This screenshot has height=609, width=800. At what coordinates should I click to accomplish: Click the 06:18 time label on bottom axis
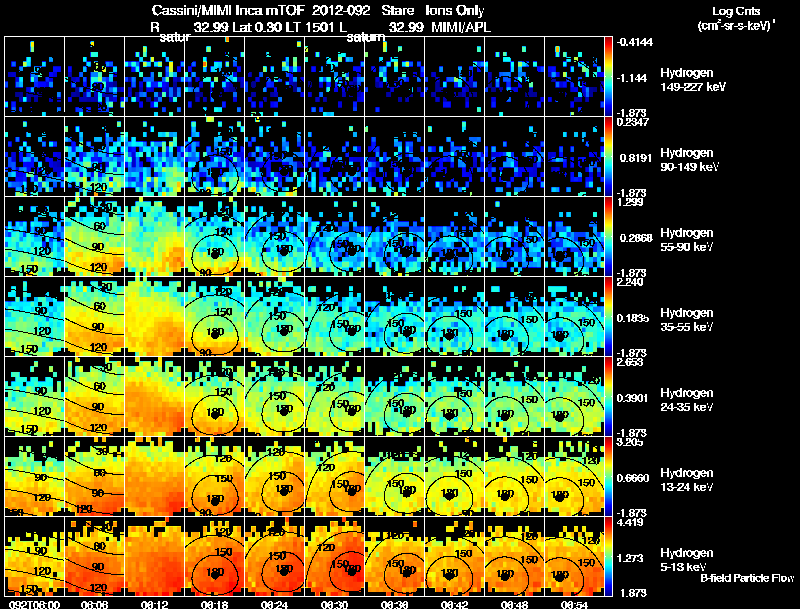[x=214, y=604]
